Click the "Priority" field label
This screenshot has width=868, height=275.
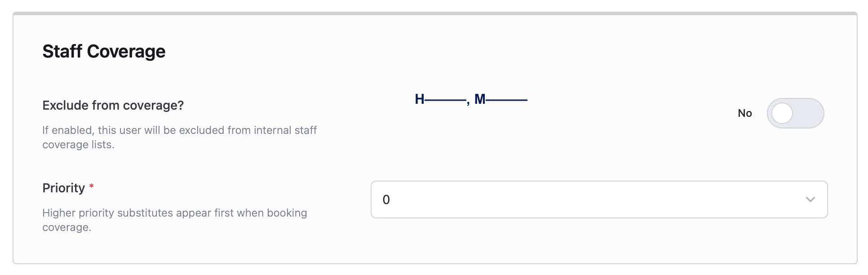[63, 188]
